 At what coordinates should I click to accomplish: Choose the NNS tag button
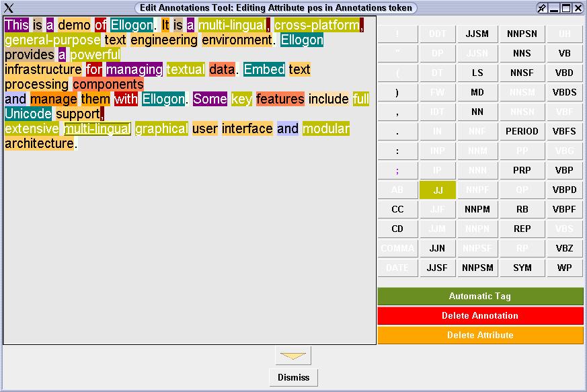(x=522, y=53)
